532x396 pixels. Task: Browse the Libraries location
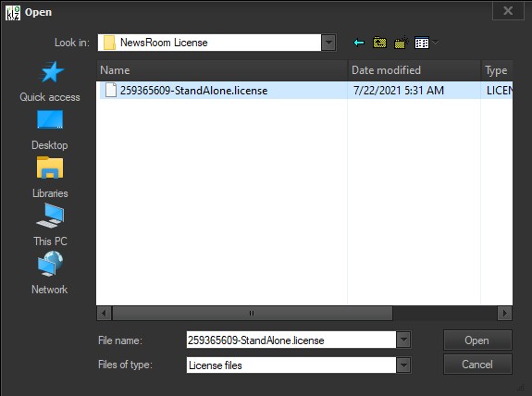pos(50,178)
